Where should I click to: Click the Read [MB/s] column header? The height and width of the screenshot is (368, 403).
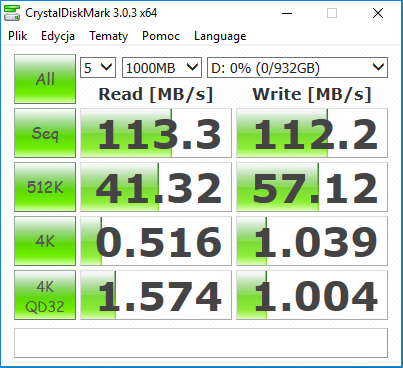click(x=156, y=94)
